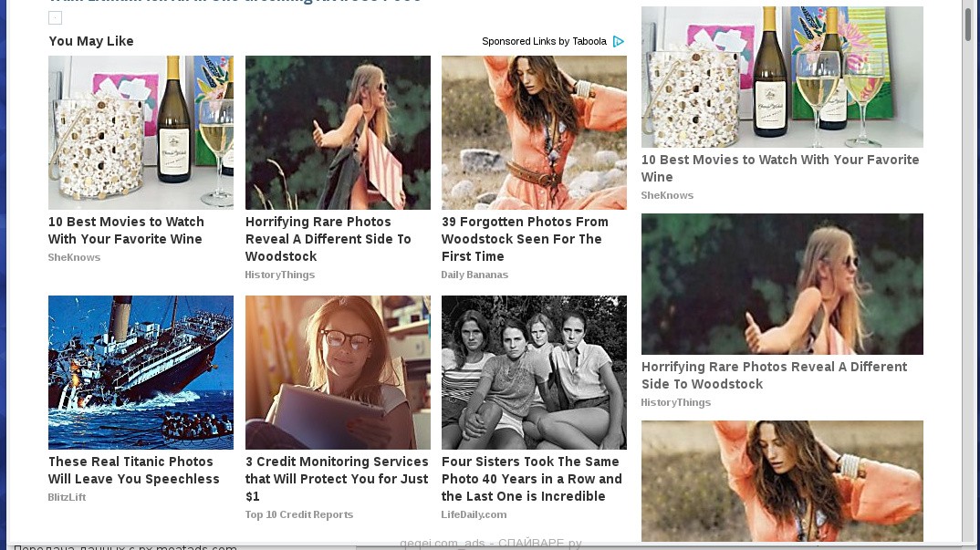Click sidebar orange dress woman image
This screenshot has height=550, width=980.
[x=782, y=482]
